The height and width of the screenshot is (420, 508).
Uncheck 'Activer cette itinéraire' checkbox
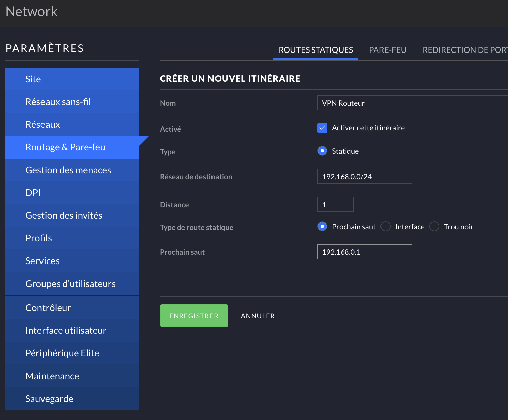point(322,128)
